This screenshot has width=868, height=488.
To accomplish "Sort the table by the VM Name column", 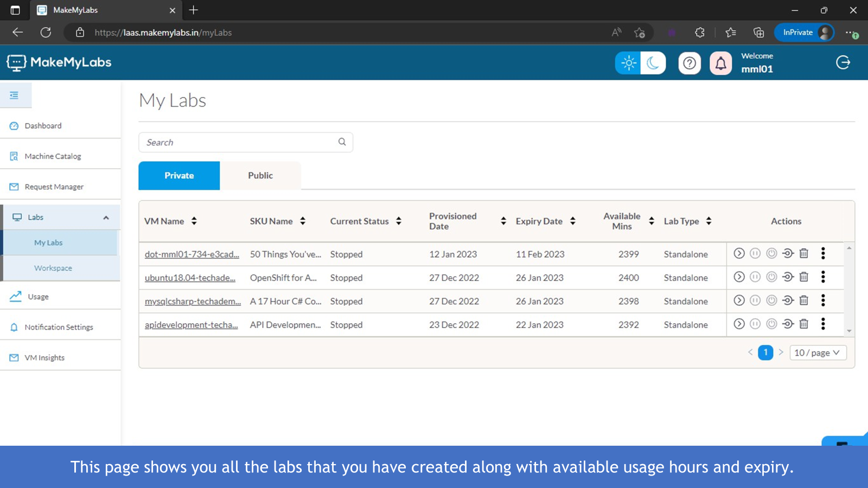I will pos(194,221).
